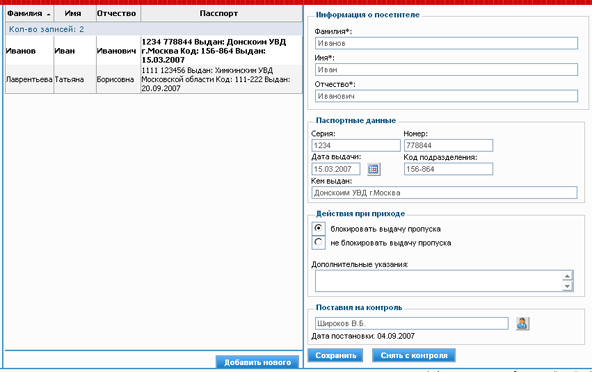Click the Широков В.Б. input field
Image resolution: width=592 pixels, height=372 pixels.
click(412, 324)
